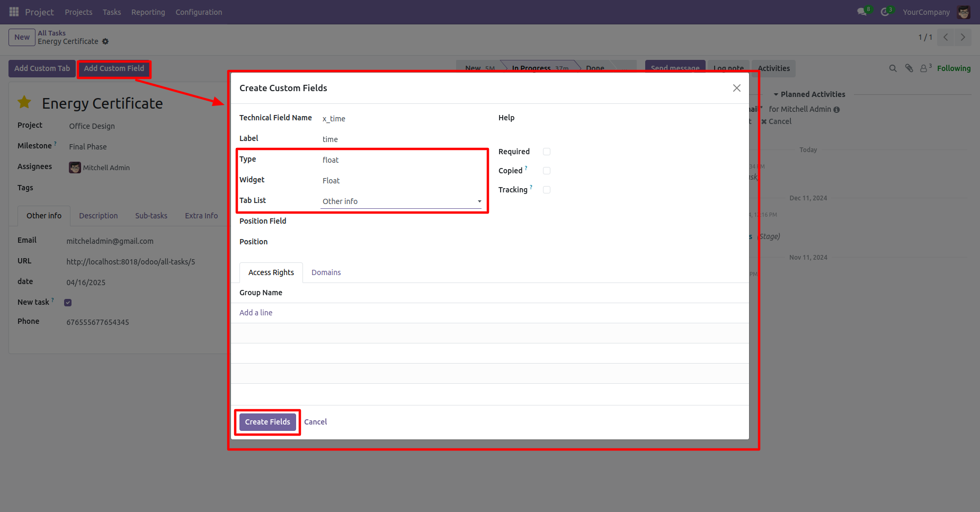The height and width of the screenshot is (512, 980).
Task: Select the Other info tab
Action: 44,216
